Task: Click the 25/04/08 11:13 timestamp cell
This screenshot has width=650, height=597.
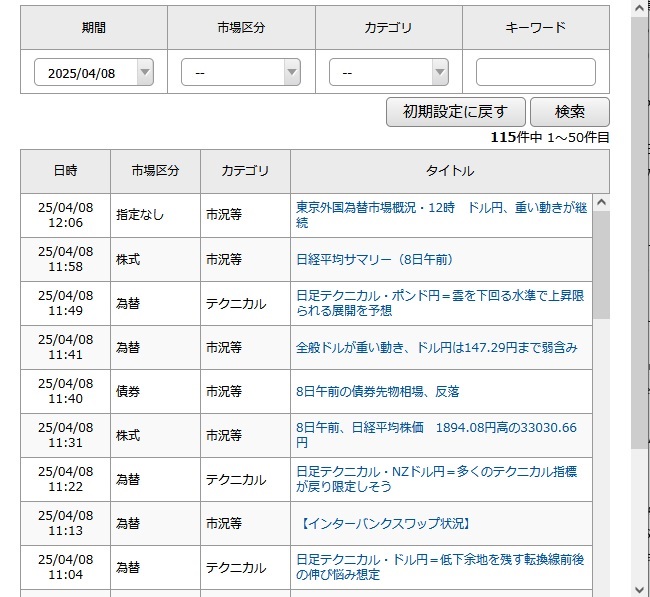Action: (x=65, y=523)
